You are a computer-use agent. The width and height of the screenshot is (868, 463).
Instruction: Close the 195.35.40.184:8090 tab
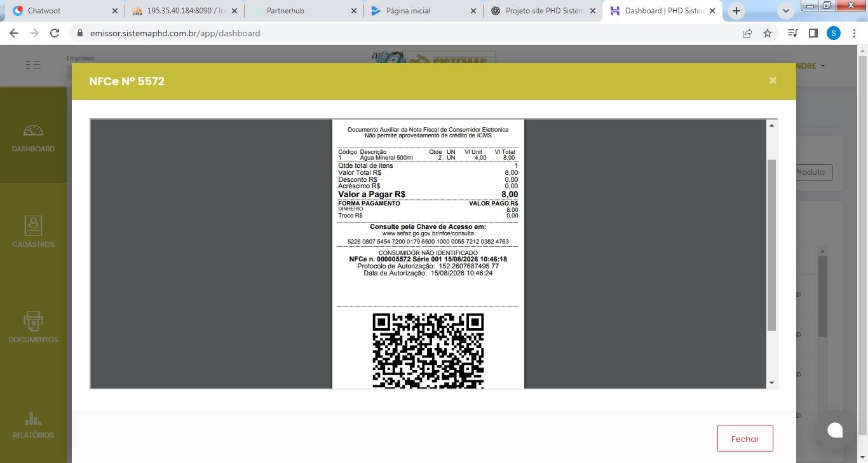tap(234, 11)
